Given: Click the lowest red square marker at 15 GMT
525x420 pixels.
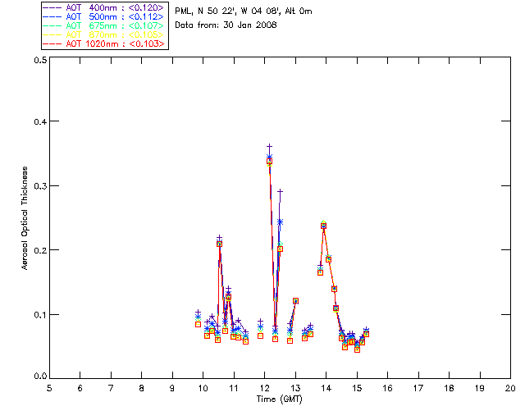Looking at the screenshot, I should 358,349.
